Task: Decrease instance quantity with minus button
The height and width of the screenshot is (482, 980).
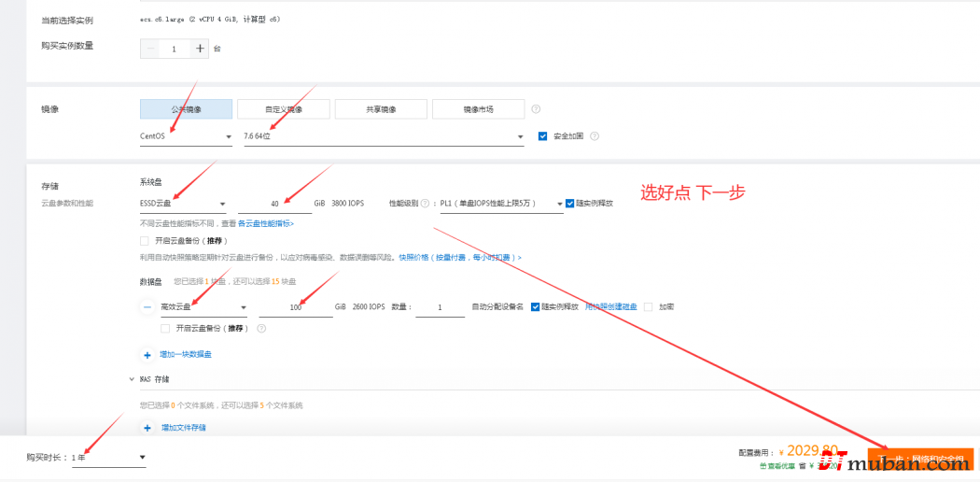Action: pyautogui.click(x=150, y=49)
